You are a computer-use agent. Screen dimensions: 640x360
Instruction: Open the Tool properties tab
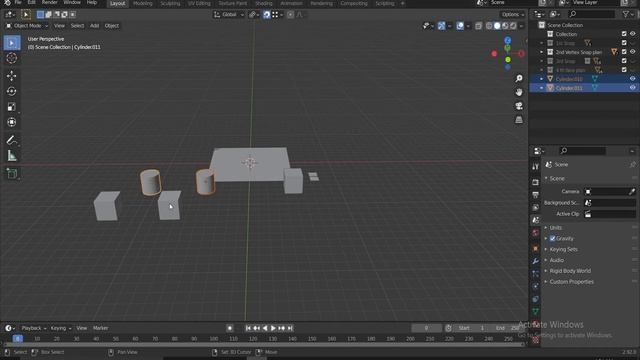click(x=536, y=167)
